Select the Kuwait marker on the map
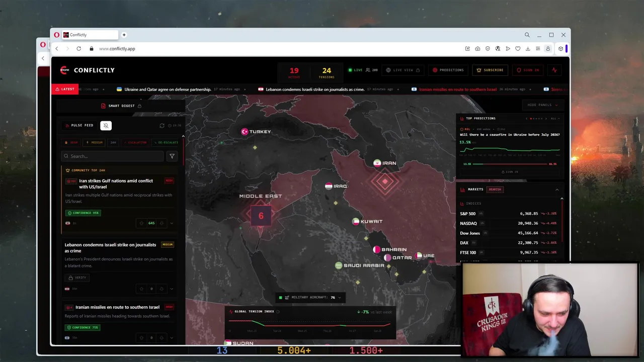Image resolution: width=644 pixels, height=362 pixels. coord(367,222)
